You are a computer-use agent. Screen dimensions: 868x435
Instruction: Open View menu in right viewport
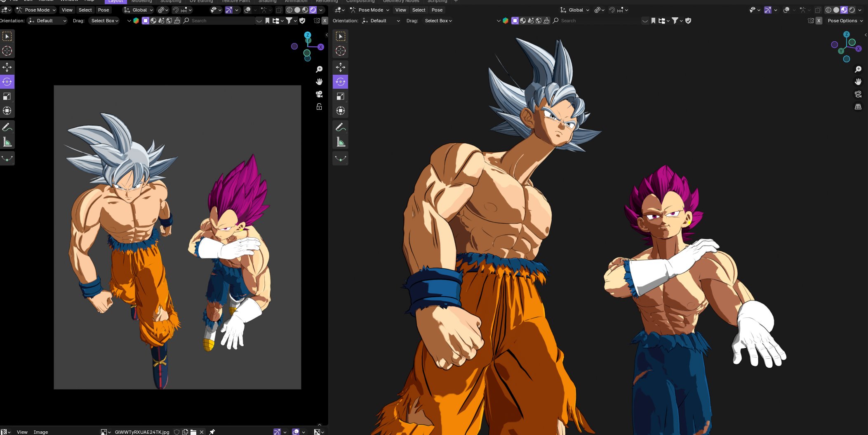coord(400,10)
